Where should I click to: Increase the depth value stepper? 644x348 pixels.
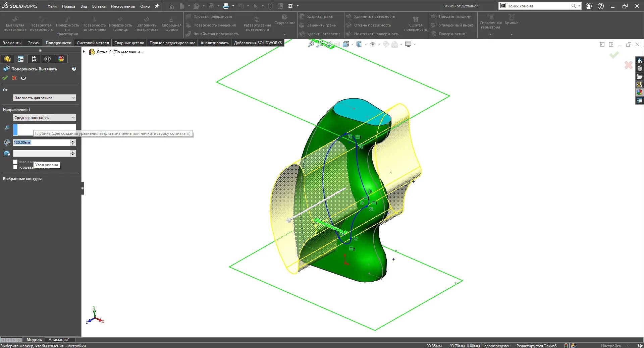tap(73, 141)
